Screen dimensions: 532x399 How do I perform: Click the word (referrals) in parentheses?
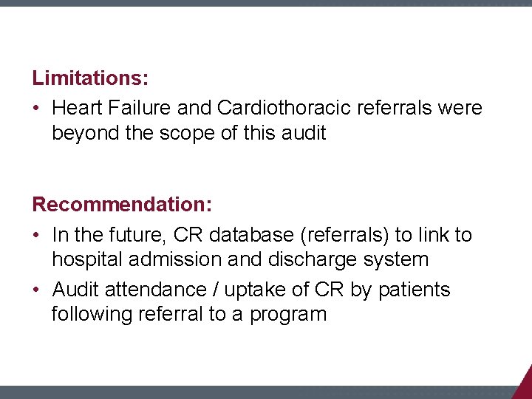(344, 235)
